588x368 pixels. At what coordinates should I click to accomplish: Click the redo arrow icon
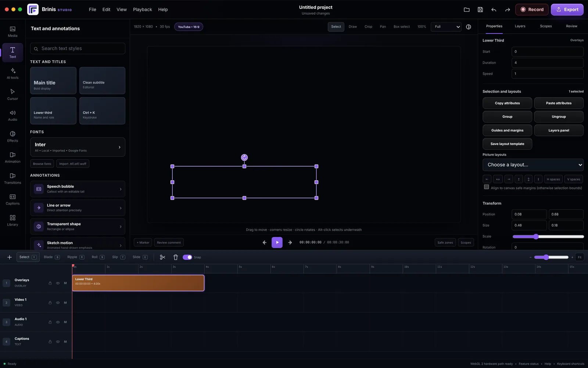point(508,10)
